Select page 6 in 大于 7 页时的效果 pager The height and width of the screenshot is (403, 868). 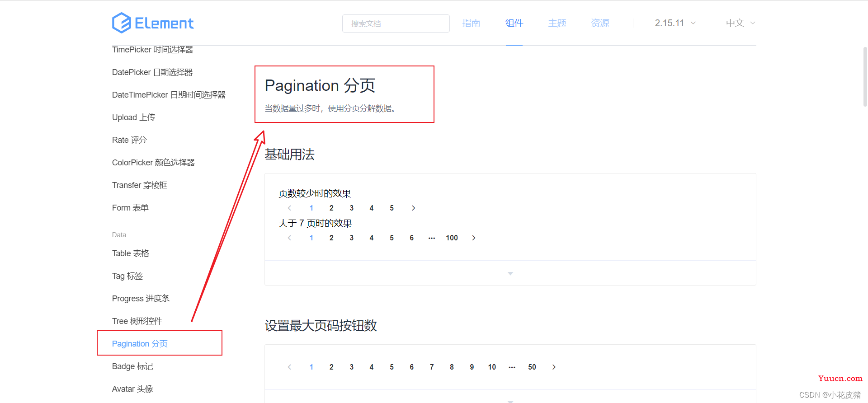click(x=411, y=238)
